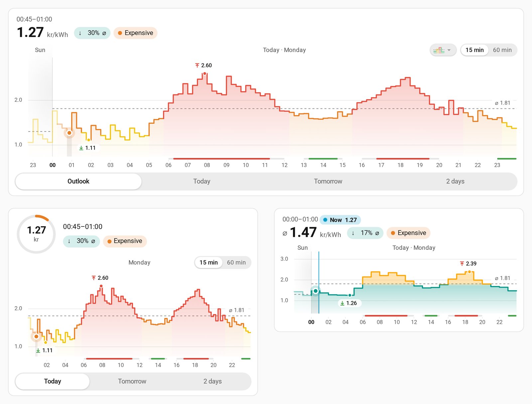Viewport: 532px width, 404px height.
Task: Open the chart style dropdown icon
Action: [443, 50]
